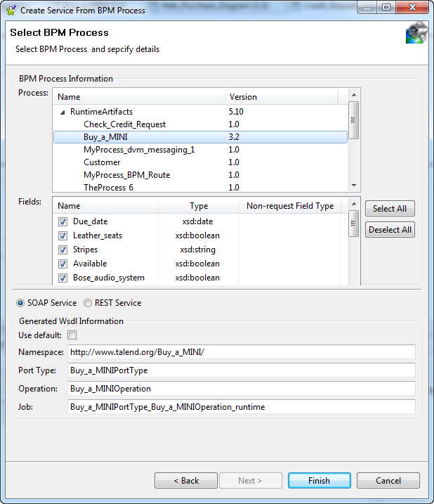The width and height of the screenshot is (434, 504).
Task: Click the Port Type input field
Action: [241, 370]
